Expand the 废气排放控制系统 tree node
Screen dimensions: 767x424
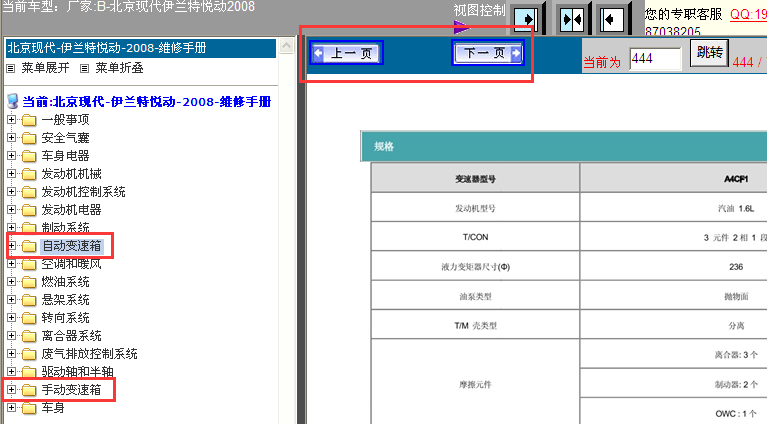click(11, 354)
